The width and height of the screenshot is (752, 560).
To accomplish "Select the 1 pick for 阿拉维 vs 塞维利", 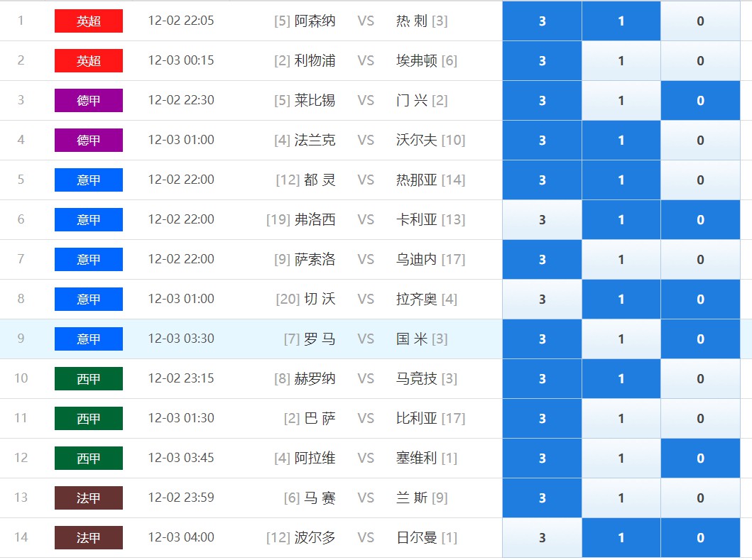I will (621, 459).
